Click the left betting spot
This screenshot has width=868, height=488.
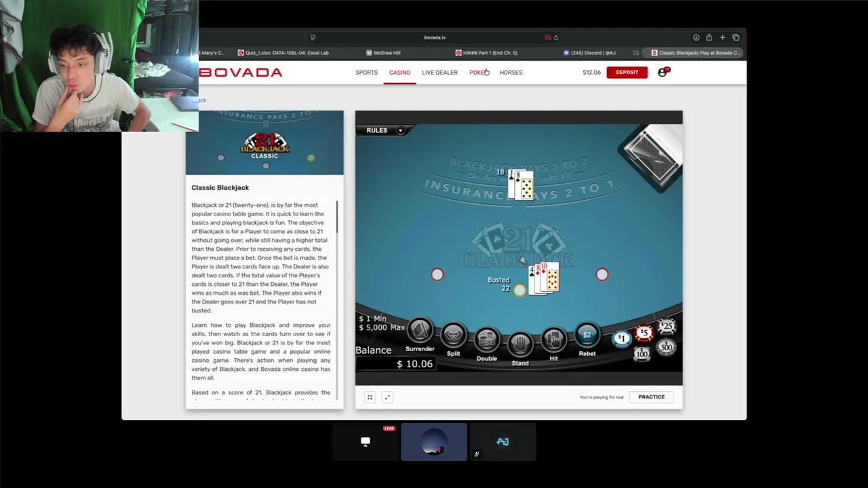click(x=437, y=274)
